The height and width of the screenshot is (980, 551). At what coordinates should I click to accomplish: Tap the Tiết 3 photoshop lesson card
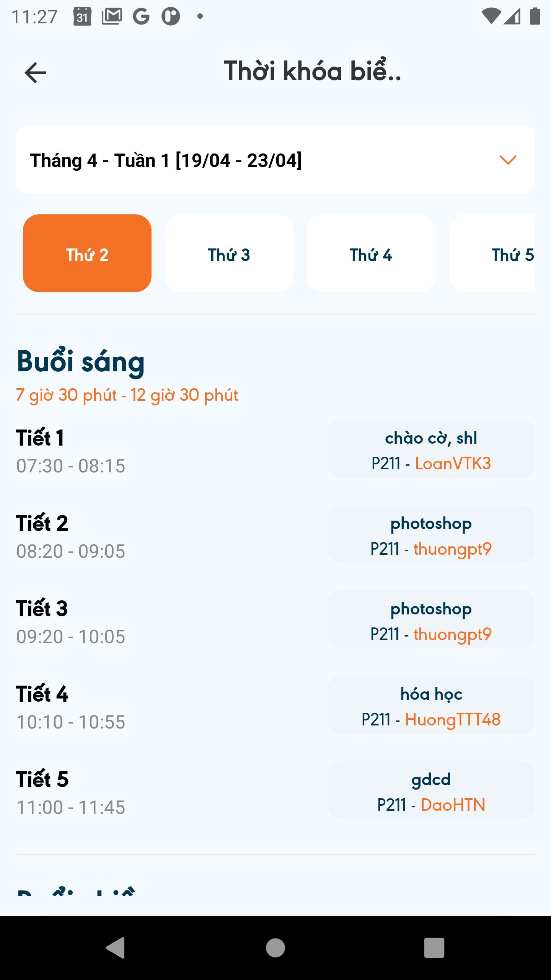tap(431, 619)
